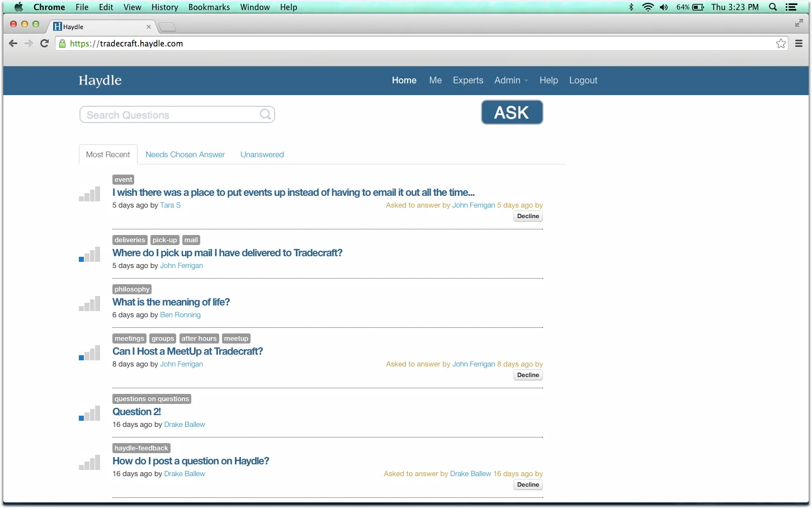
Task: Open the 'Question 2!' question
Action: tap(136, 412)
